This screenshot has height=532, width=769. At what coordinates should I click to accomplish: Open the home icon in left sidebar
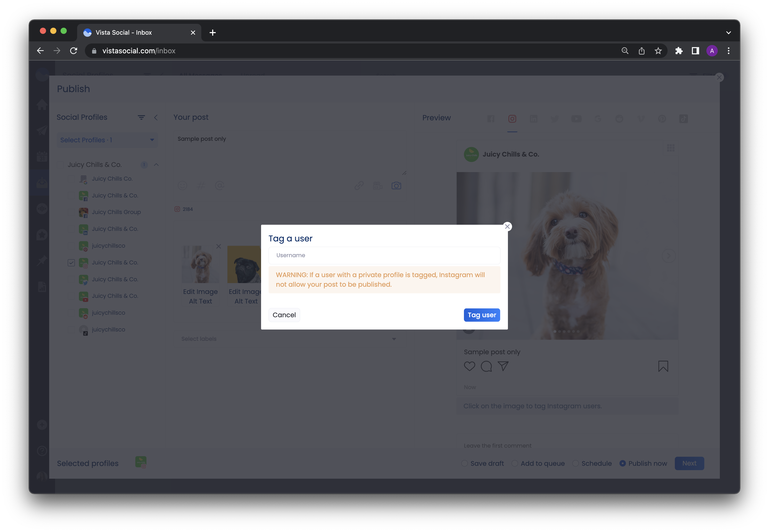point(42,104)
